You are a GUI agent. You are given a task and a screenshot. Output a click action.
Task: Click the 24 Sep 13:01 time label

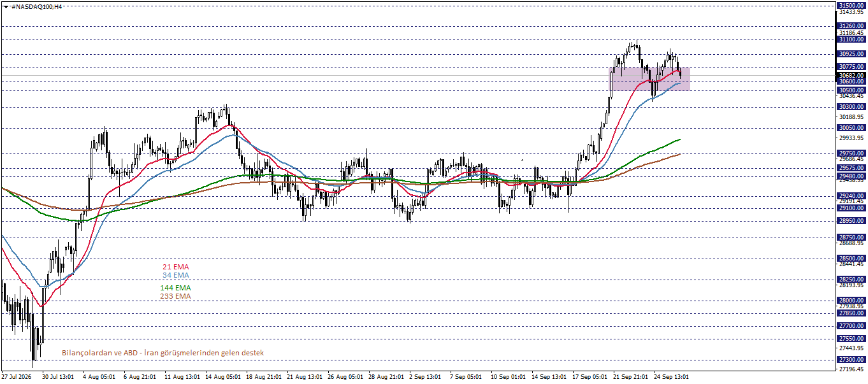click(672, 377)
